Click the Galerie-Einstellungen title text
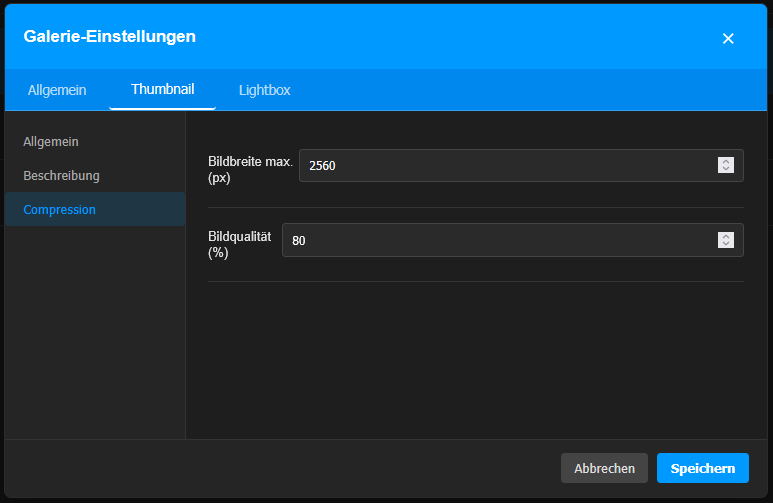The width and height of the screenshot is (773, 503). click(109, 36)
